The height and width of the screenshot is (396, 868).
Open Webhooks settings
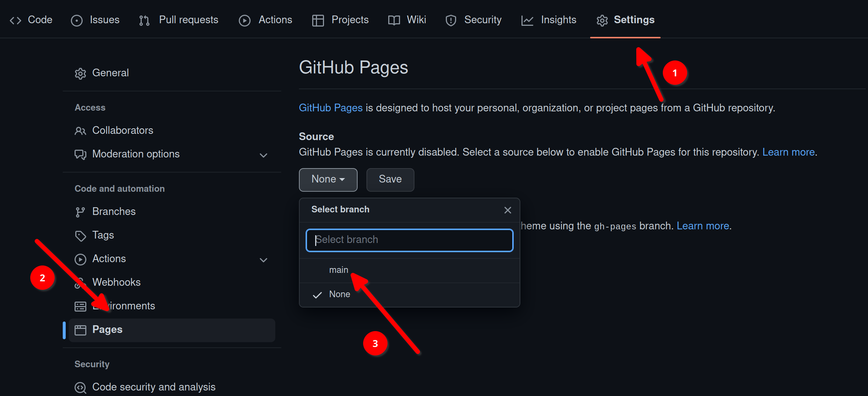(172, 282)
